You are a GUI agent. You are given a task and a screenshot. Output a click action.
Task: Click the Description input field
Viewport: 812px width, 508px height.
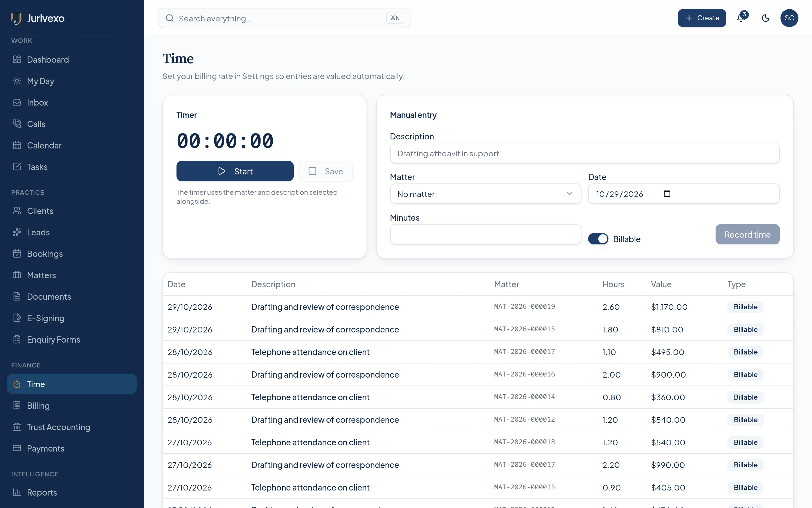tap(584, 153)
